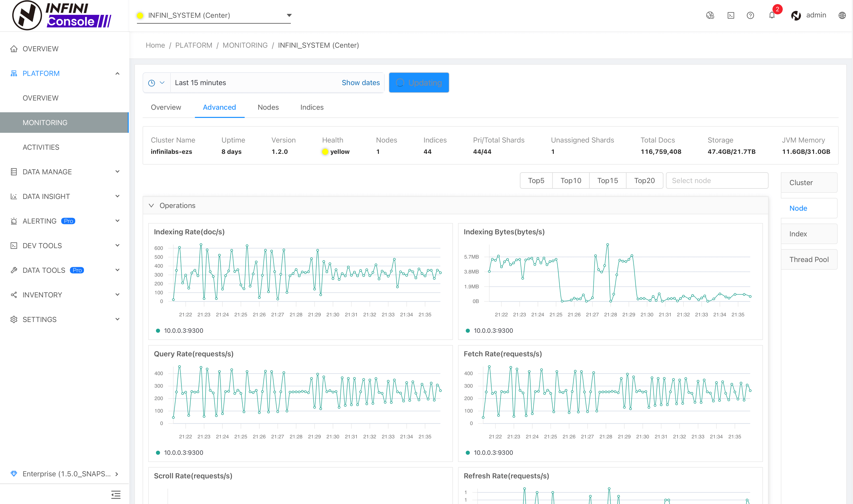Expand the SETTINGS menu chevron

[x=117, y=320]
